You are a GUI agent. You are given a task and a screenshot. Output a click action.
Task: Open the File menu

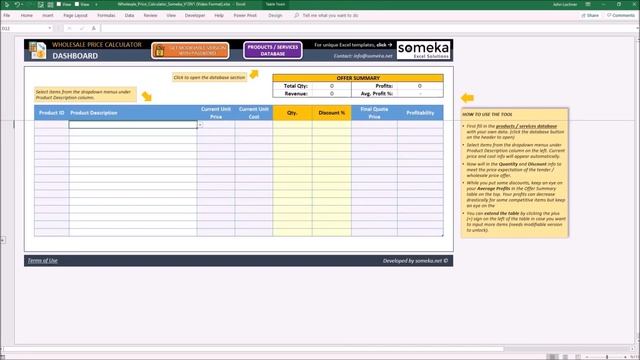(7, 15)
